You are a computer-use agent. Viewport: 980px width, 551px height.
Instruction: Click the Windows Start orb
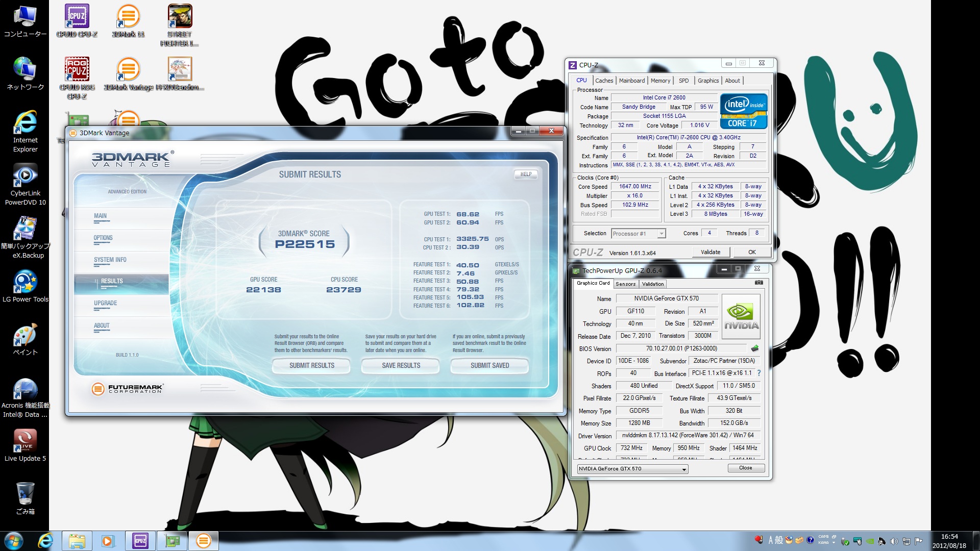pyautogui.click(x=14, y=541)
